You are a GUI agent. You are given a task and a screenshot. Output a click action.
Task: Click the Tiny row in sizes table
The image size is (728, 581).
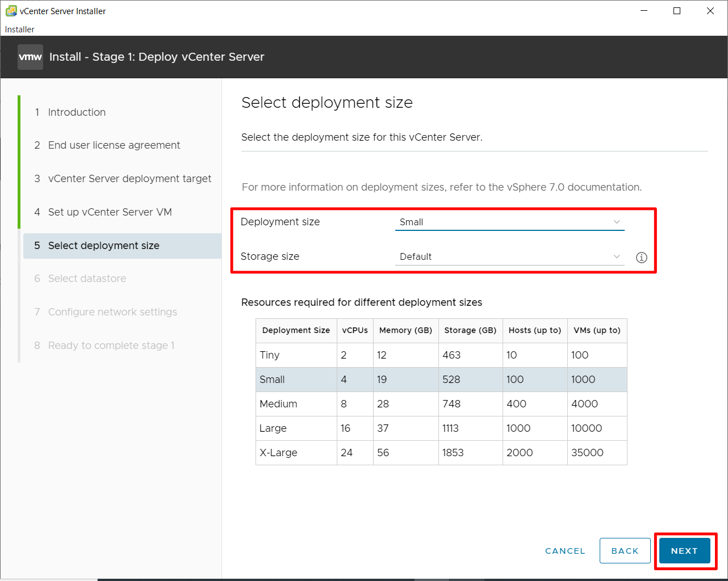tap(441, 355)
